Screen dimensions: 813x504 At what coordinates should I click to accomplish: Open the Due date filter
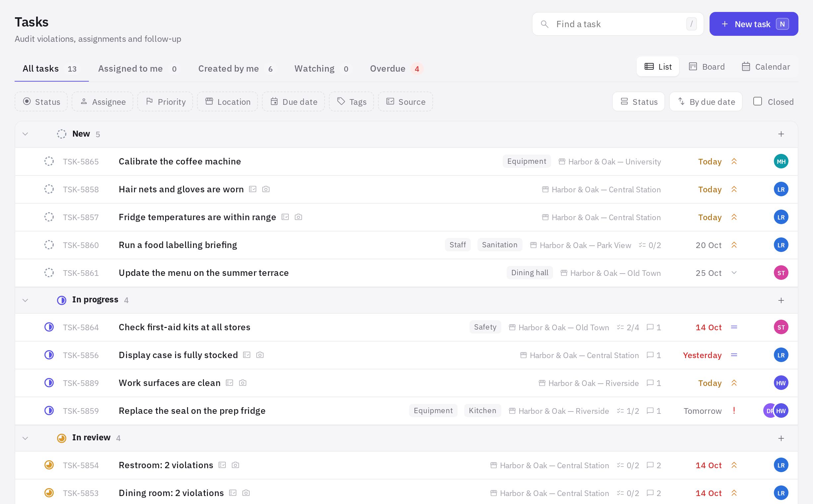pos(293,102)
